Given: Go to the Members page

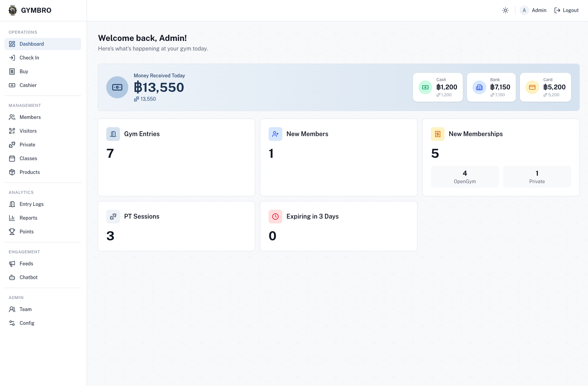Looking at the screenshot, I should tap(30, 117).
